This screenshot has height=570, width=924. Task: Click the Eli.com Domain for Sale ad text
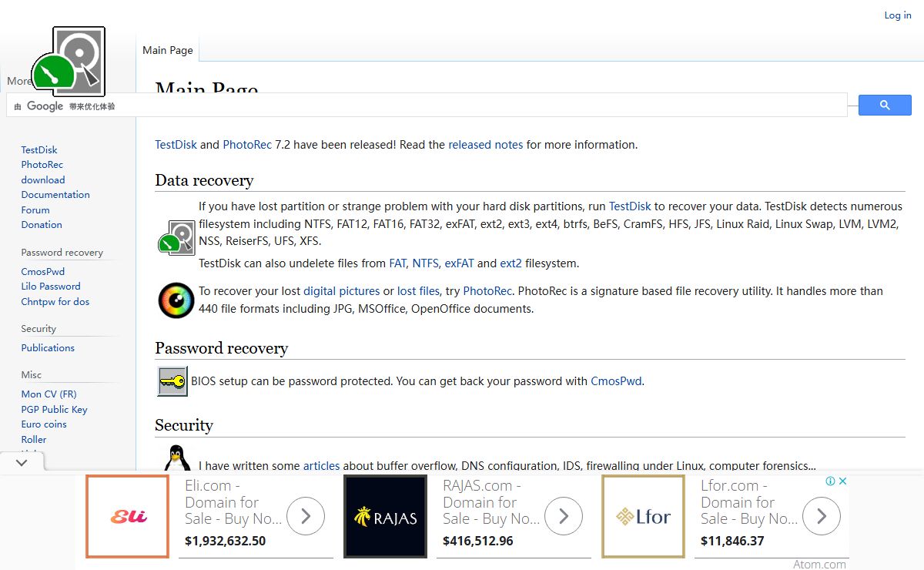pyautogui.click(x=233, y=502)
